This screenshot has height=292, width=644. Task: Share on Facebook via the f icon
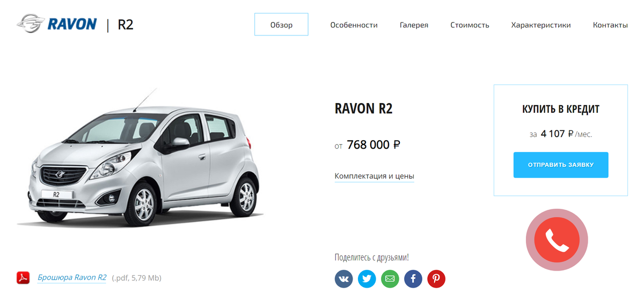point(413,279)
